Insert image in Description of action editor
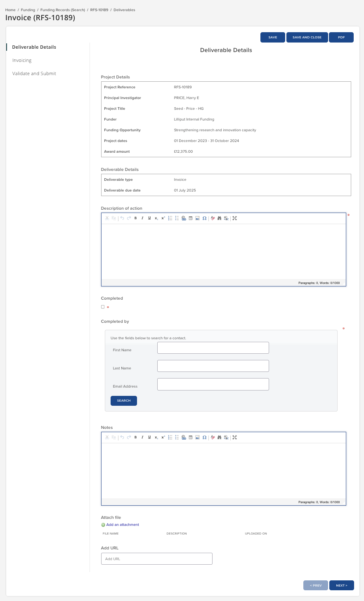The width and height of the screenshot is (364, 601). (x=197, y=218)
